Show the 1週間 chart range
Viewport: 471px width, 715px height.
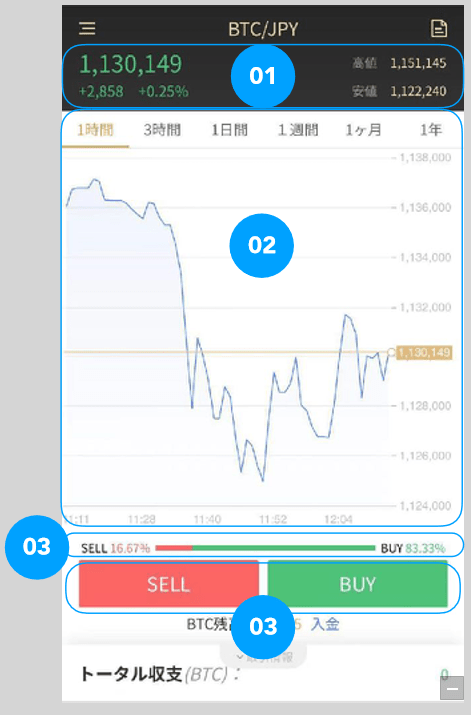(x=298, y=130)
